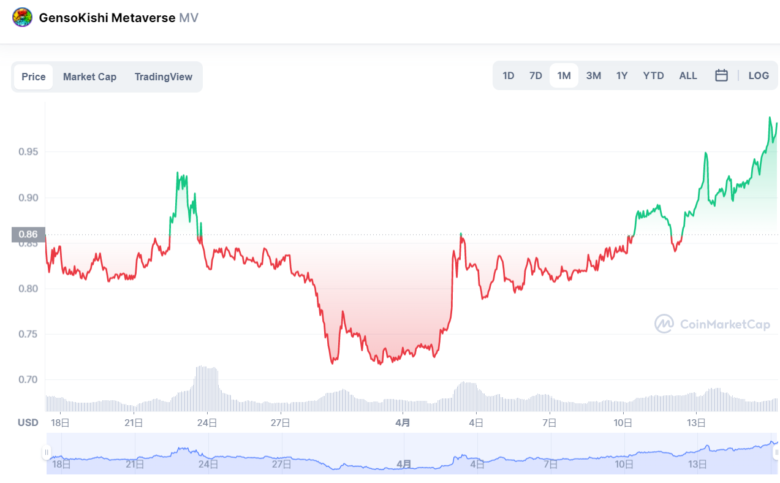This screenshot has height=483, width=780.
Task: Switch range to YTD
Action: (653, 76)
